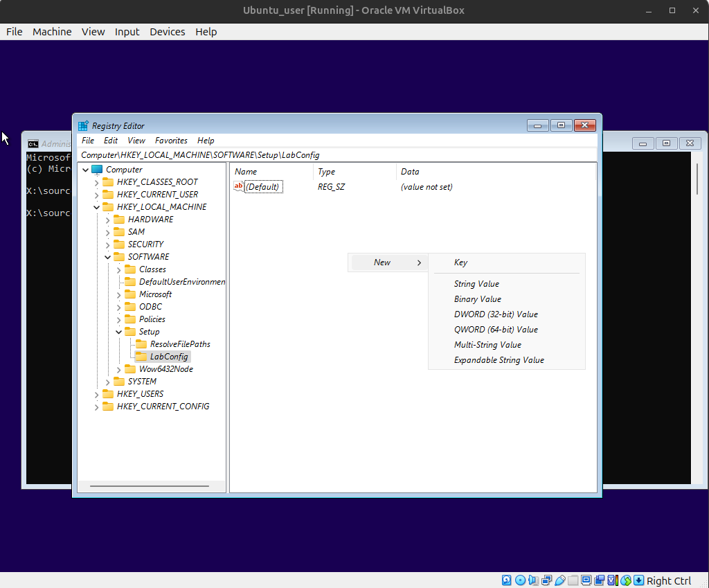Click the Setup folder icon
Image resolution: width=709 pixels, height=588 pixels.
[130, 332]
